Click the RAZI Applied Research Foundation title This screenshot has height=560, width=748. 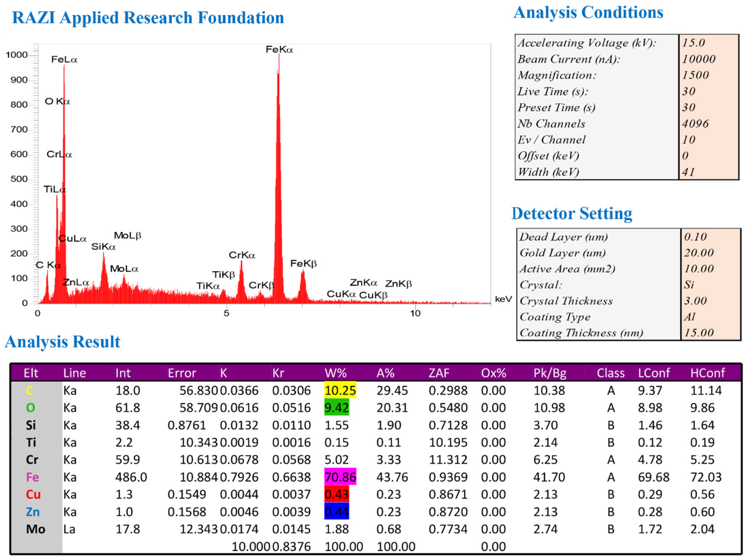tap(148, 18)
